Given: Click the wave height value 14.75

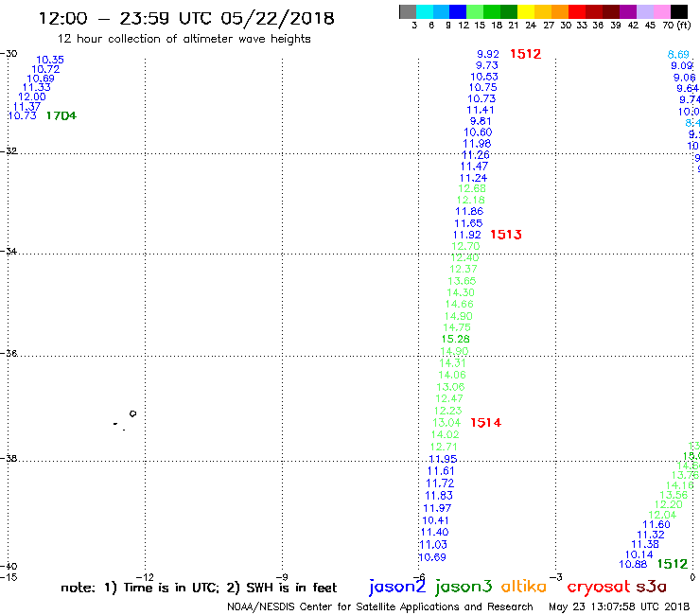Looking at the screenshot, I should pyautogui.click(x=457, y=327).
